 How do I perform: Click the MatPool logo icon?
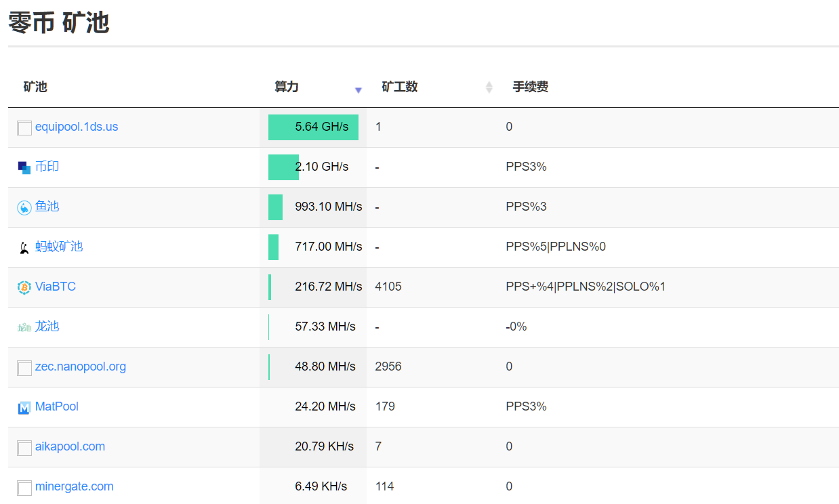click(24, 408)
